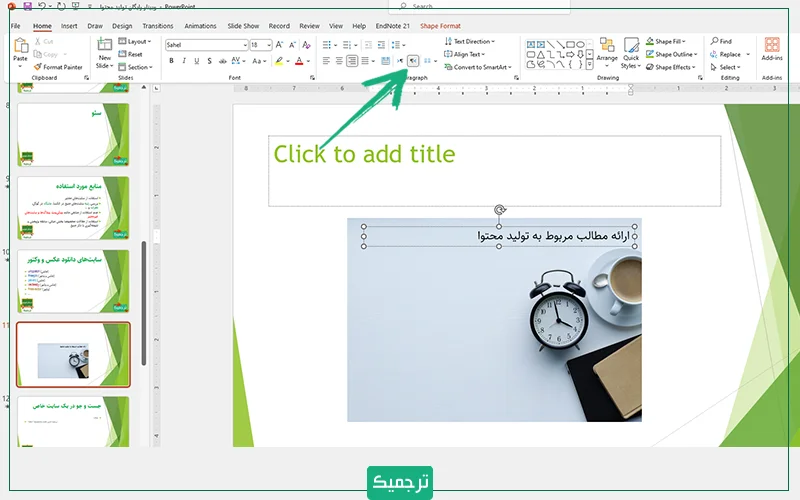Toggle Strikethrough formatting
The height and width of the screenshot is (500, 800).
tap(222, 61)
